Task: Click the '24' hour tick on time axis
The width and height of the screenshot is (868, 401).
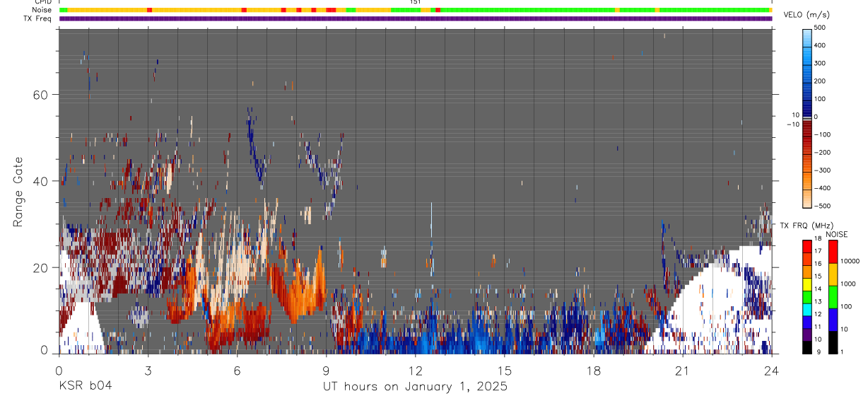Action: (772, 371)
